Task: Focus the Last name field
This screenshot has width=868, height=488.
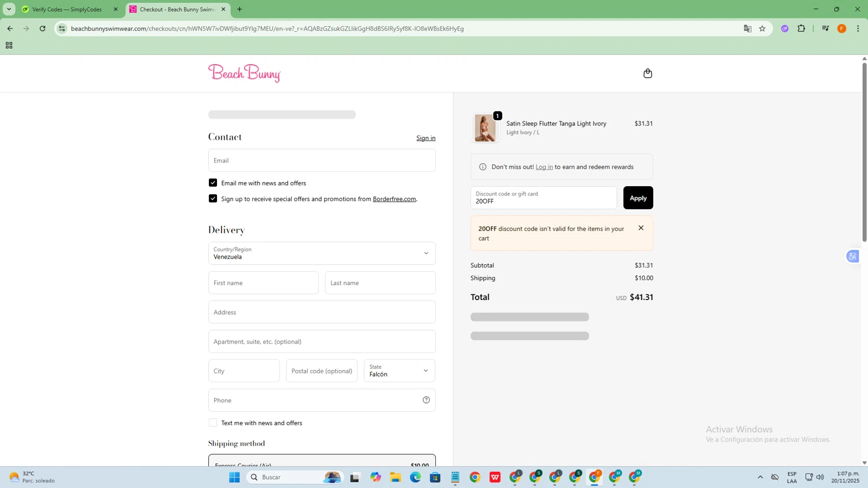Action: click(x=380, y=283)
